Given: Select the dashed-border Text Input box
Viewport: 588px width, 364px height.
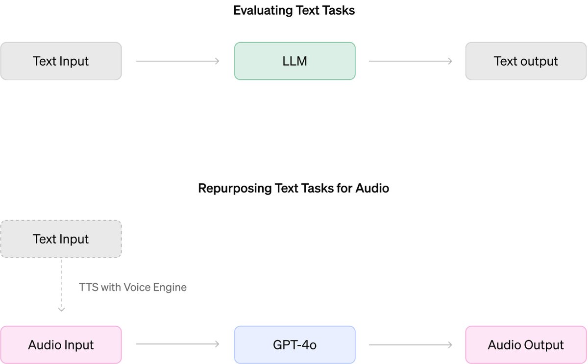Looking at the screenshot, I should point(61,239).
